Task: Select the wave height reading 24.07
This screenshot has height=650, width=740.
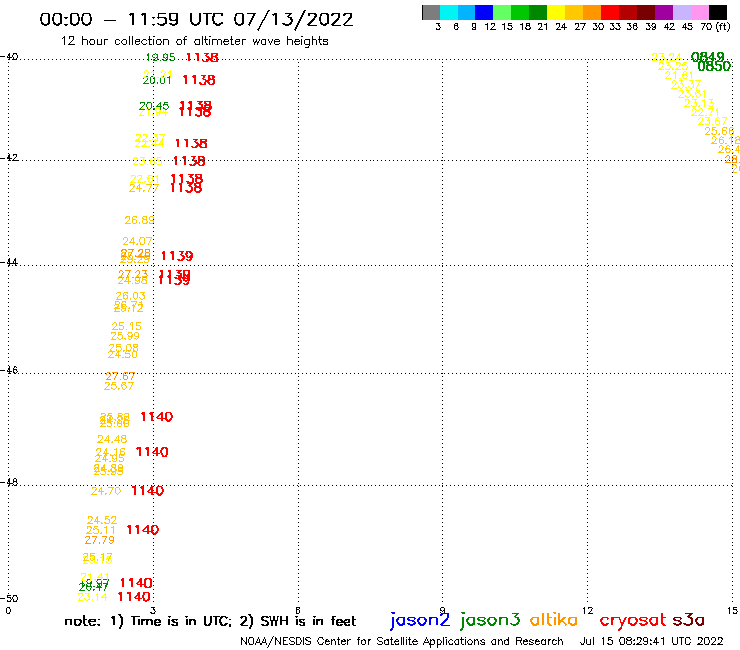Action: (x=137, y=241)
